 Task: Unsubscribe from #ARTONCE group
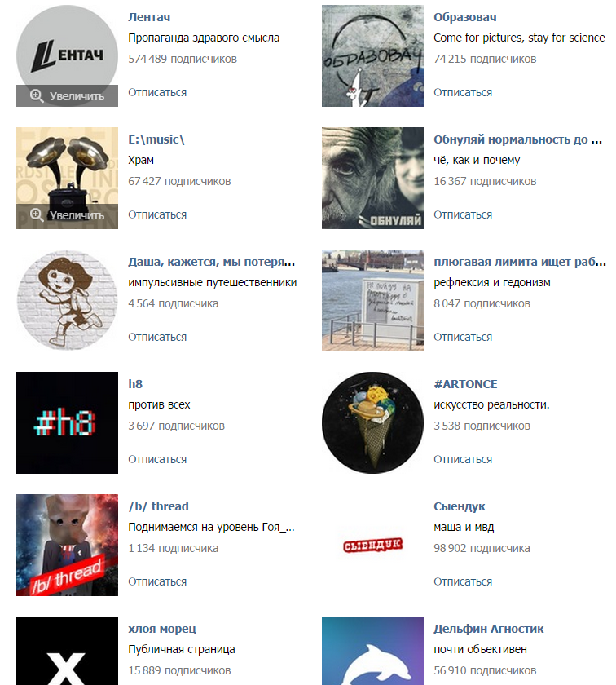463,459
